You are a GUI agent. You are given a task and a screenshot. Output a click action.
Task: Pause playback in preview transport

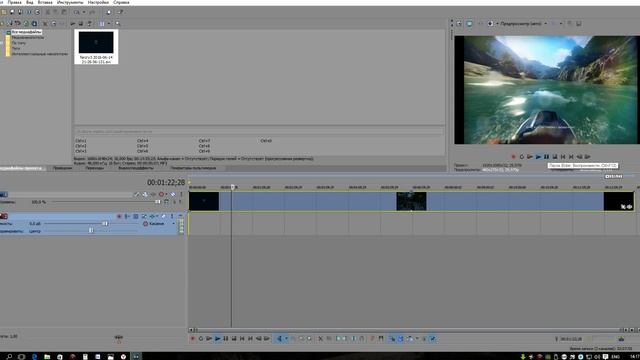point(547,157)
